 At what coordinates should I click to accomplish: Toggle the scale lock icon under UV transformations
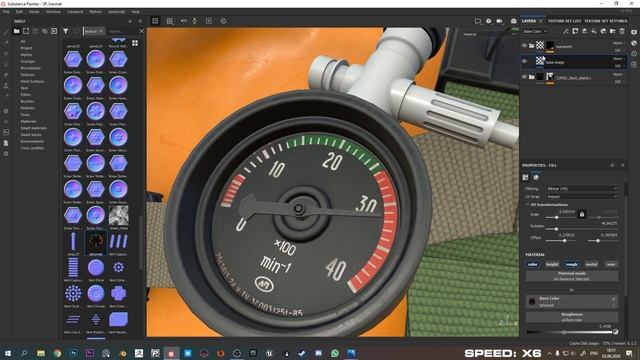pyautogui.click(x=582, y=214)
